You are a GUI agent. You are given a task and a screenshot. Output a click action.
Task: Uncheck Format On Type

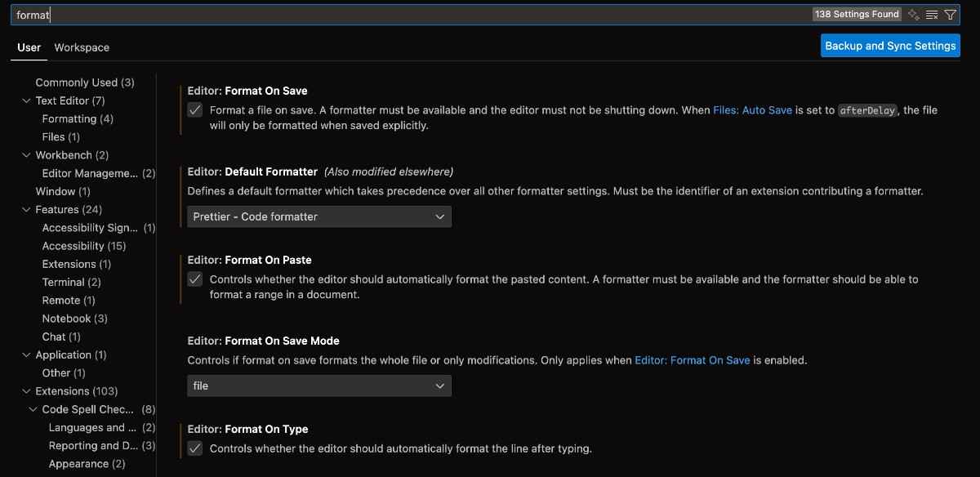194,448
